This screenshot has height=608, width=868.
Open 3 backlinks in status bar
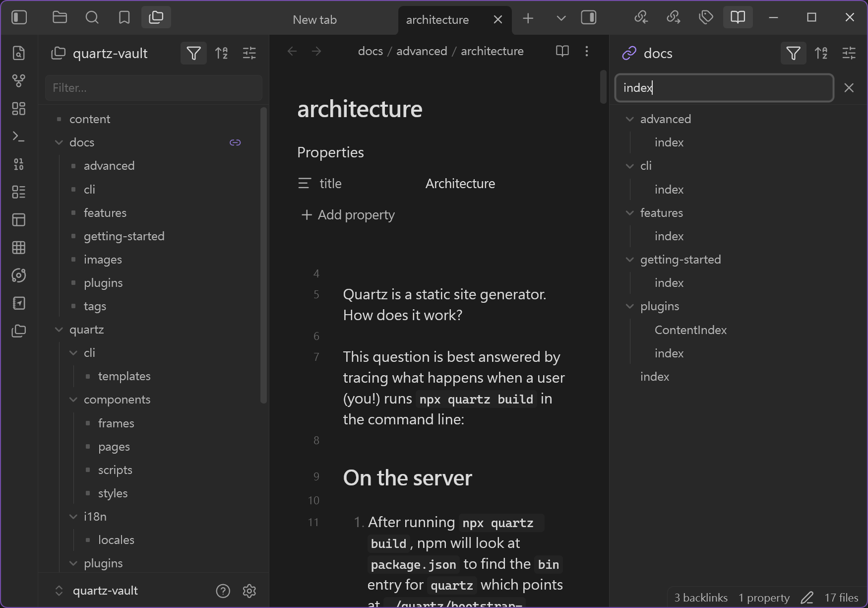click(701, 598)
